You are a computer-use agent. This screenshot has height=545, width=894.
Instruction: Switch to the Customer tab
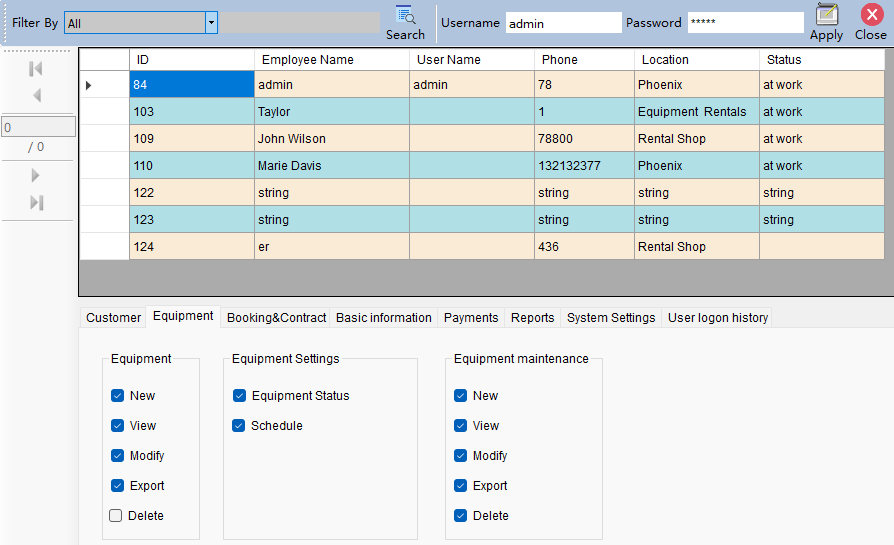click(113, 318)
